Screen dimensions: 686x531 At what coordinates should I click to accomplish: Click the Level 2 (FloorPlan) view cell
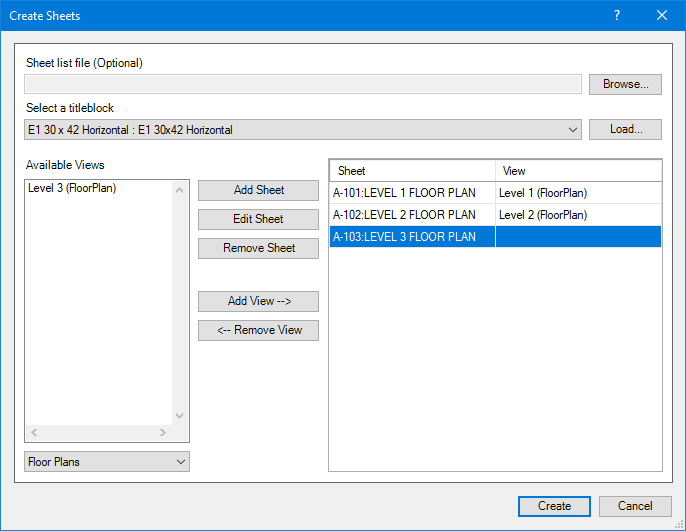coord(578,215)
